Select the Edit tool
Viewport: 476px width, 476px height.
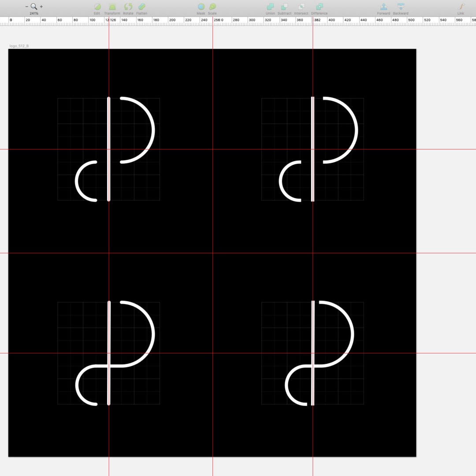(97, 7)
